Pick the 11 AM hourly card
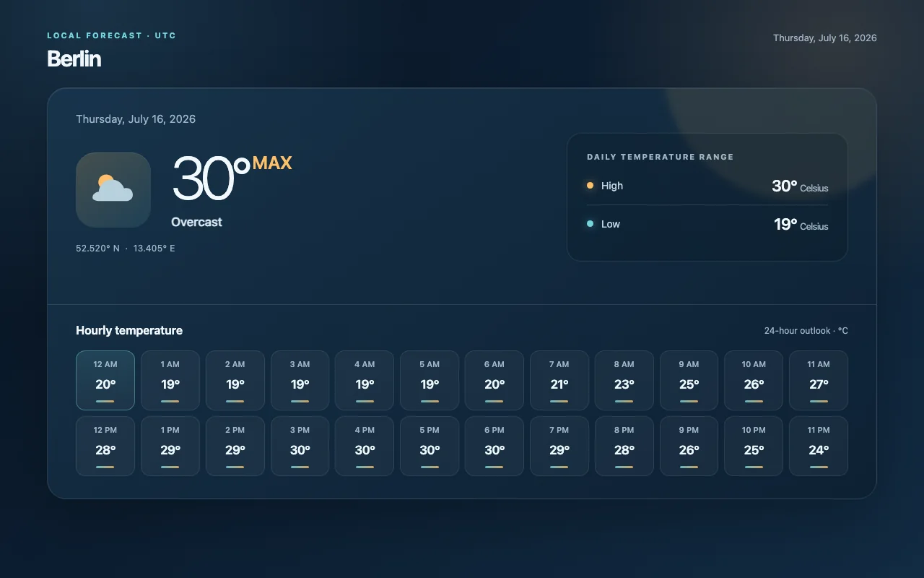 [x=819, y=380]
